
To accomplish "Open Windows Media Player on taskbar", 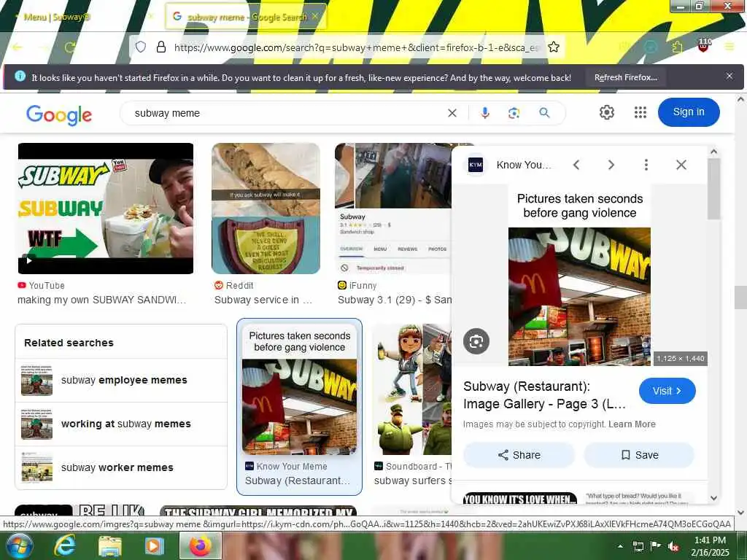I will [x=154, y=545].
